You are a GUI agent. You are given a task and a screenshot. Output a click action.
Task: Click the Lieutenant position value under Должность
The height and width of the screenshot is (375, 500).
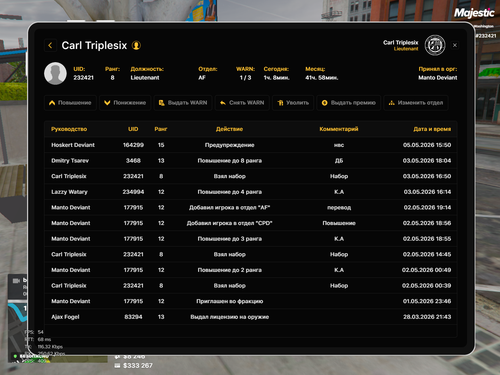tap(145, 78)
